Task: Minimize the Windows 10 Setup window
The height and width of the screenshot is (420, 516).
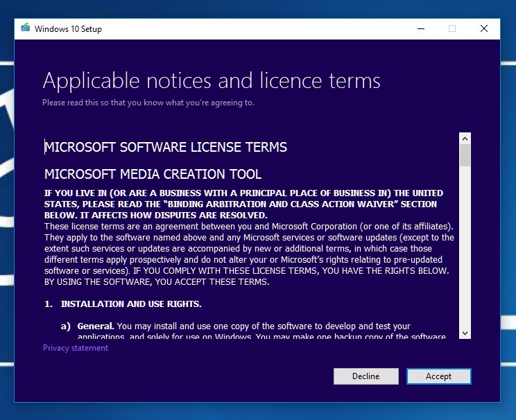Action: coord(421,28)
